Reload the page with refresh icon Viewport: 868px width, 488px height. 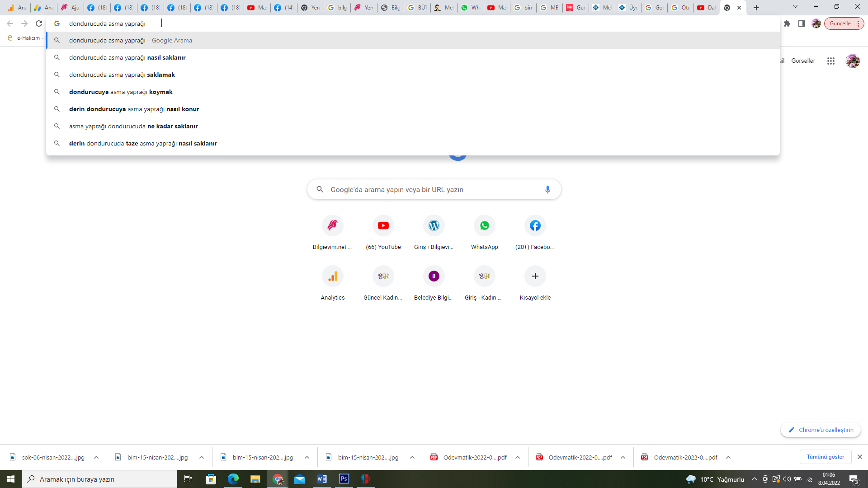click(x=39, y=23)
